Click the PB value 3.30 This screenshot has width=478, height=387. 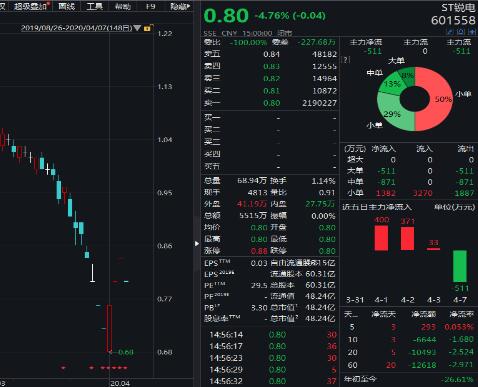tap(259, 307)
